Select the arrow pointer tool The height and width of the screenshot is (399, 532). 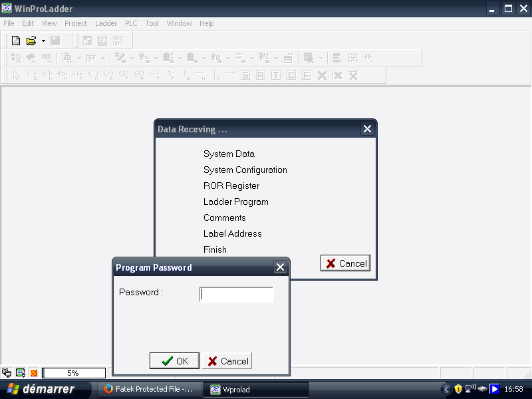point(16,75)
